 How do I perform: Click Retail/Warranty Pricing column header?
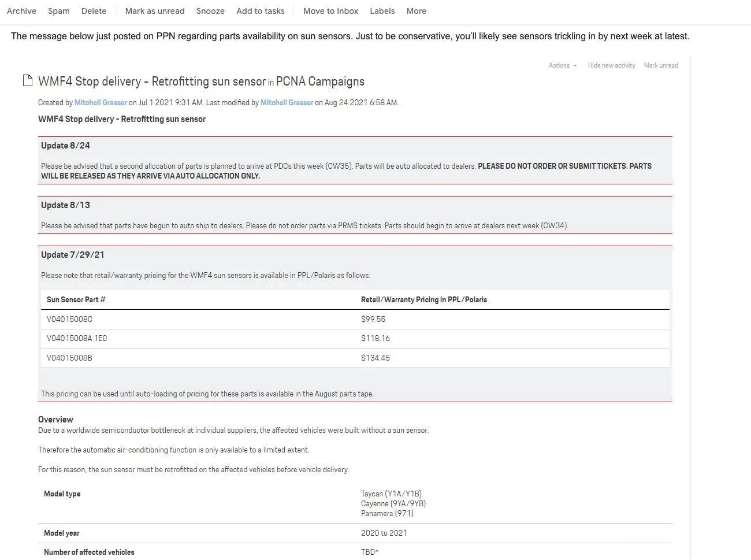424,299
